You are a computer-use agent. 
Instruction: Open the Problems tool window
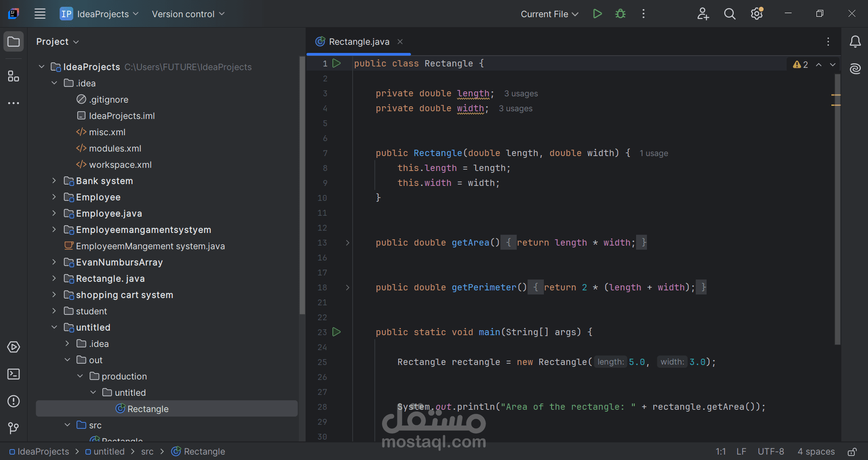[x=14, y=401]
